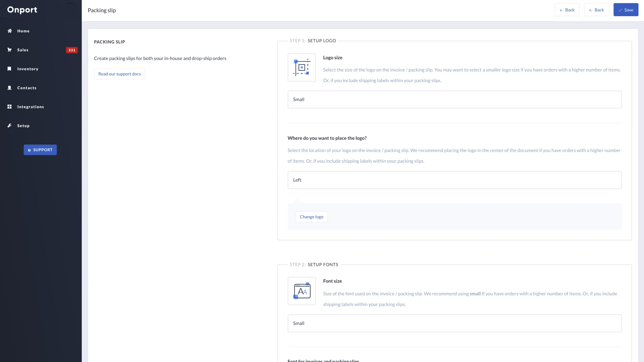The width and height of the screenshot is (644, 362).
Task: Click the Small font size input field
Action: 454,323
